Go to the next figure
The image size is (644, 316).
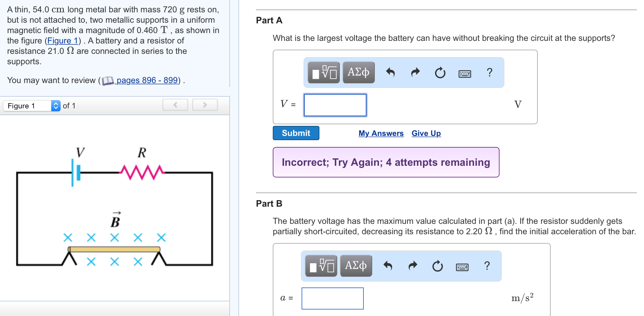pos(205,105)
